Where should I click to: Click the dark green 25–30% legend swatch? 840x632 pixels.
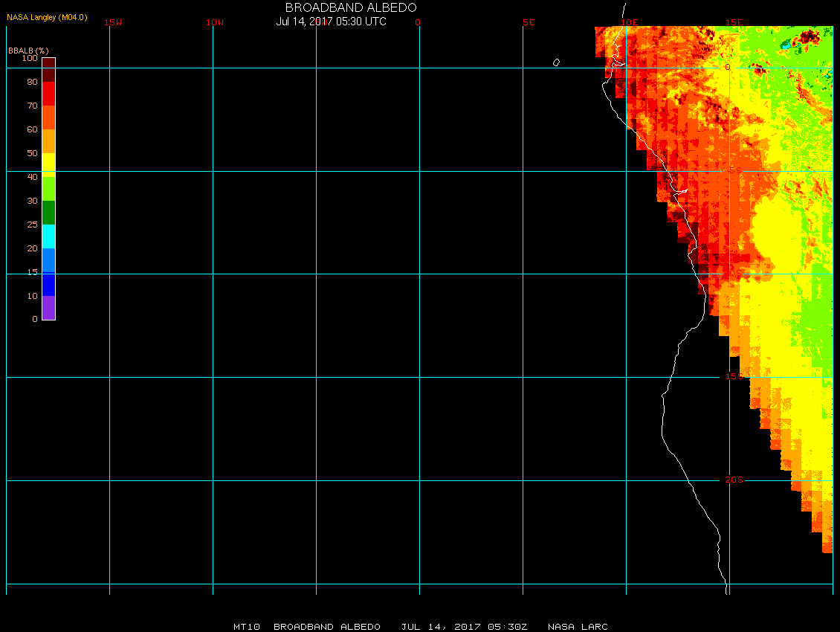(48, 213)
